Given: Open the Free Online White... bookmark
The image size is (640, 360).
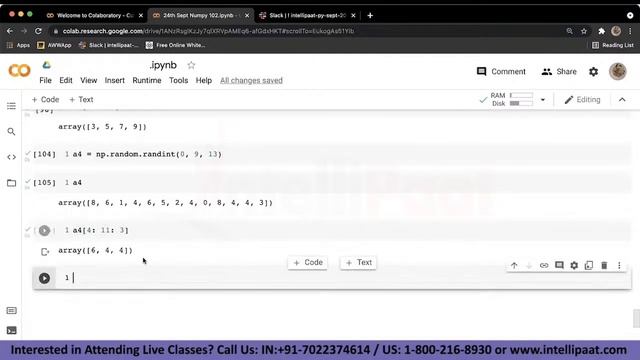Looking at the screenshot, I should point(176,45).
